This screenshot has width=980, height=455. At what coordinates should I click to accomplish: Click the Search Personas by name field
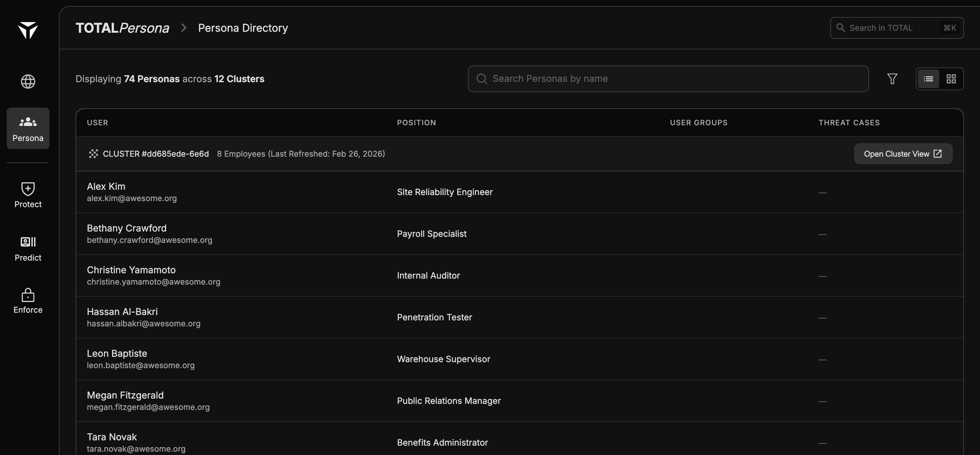668,79
